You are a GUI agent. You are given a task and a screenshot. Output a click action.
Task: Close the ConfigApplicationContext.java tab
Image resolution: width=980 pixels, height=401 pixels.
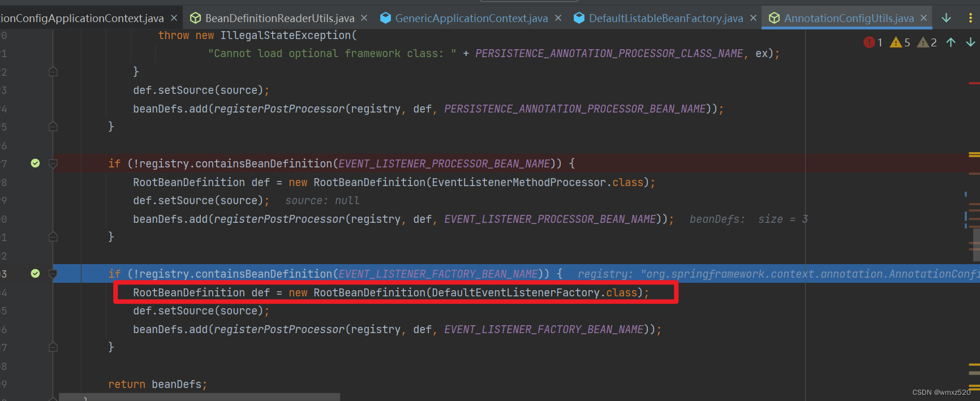pyautogui.click(x=174, y=18)
